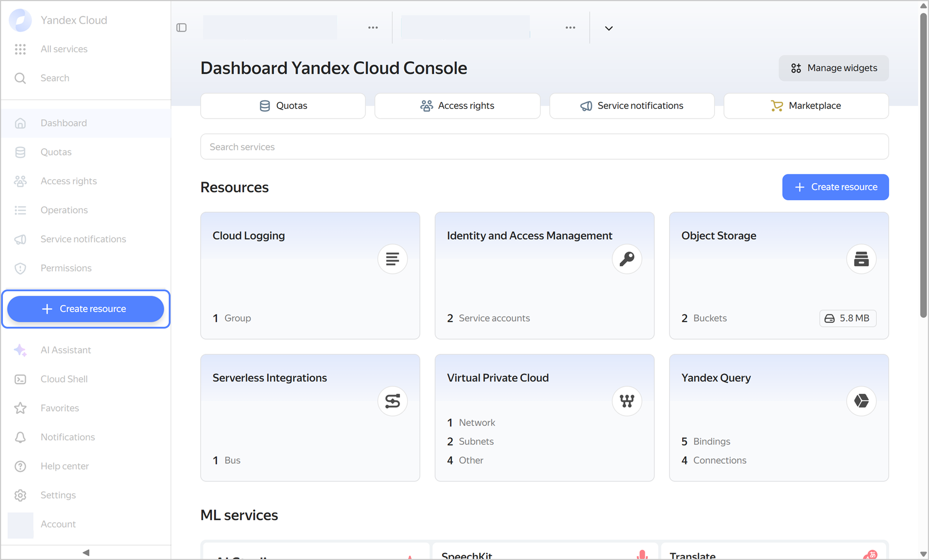Expand the chevron dropdown in the top bar
Screen dimensions: 929x560
tap(608, 28)
